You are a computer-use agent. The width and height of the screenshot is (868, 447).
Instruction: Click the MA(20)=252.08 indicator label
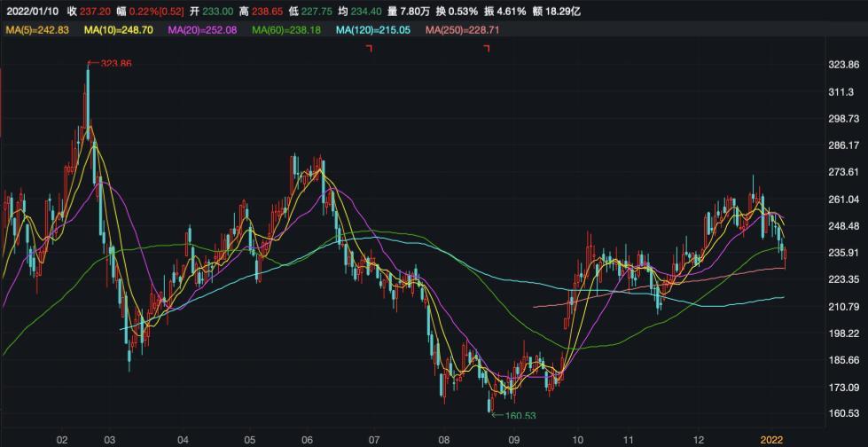click(203, 30)
